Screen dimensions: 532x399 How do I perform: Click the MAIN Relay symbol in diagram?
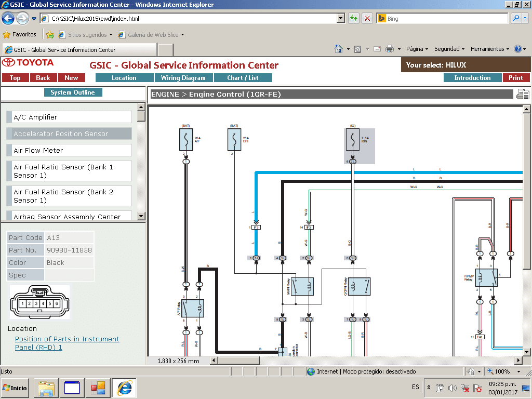pyautogui.click(x=302, y=287)
